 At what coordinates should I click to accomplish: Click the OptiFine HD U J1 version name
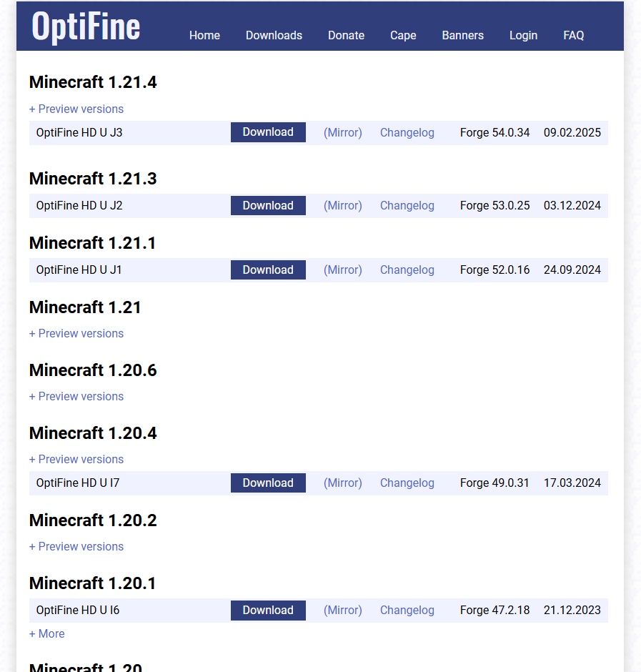coord(79,270)
